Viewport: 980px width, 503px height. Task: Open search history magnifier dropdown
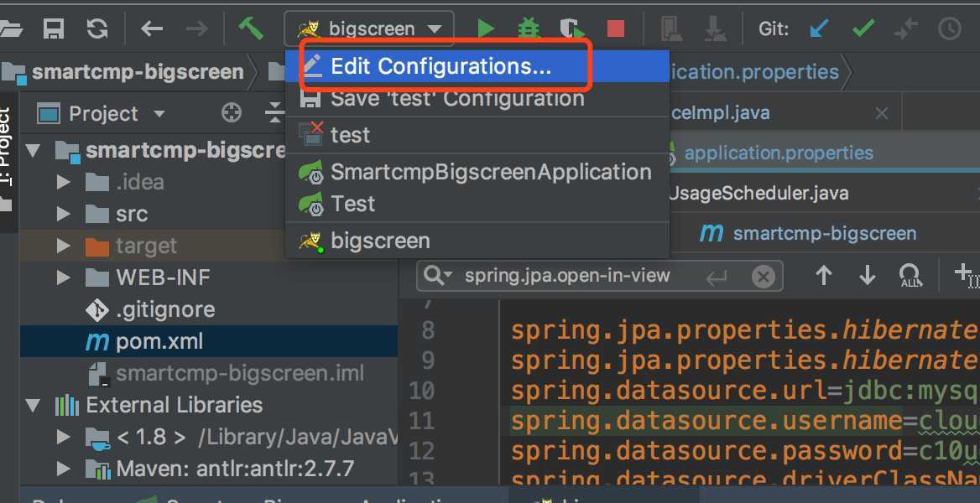point(437,276)
